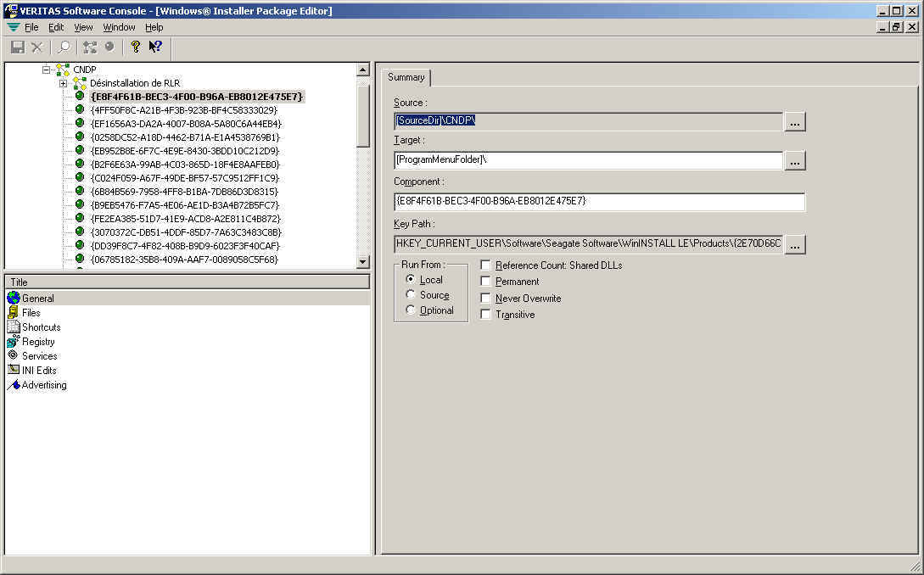Image resolution: width=924 pixels, height=575 pixels.
Task: Select component {FE2EA385-51D7-41E9-ACD8-A2E811C4B872}
Action: [x=186, y=219]
